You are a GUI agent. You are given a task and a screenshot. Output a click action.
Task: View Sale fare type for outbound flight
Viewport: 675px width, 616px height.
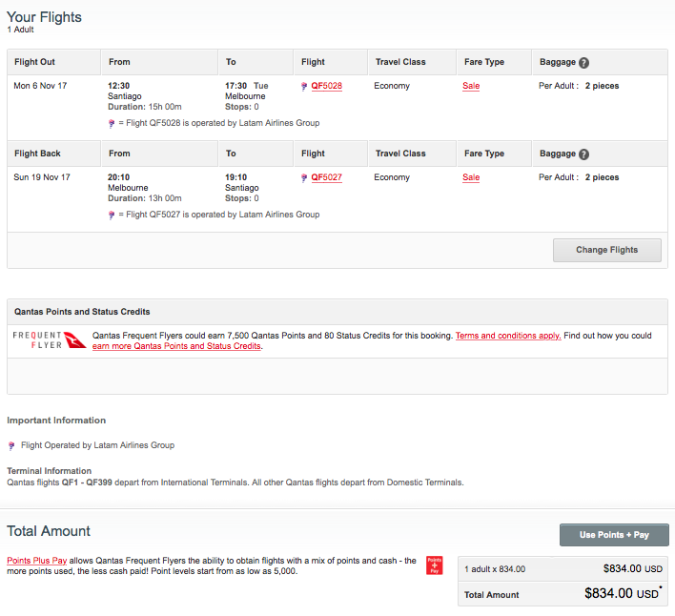point(471,86)
